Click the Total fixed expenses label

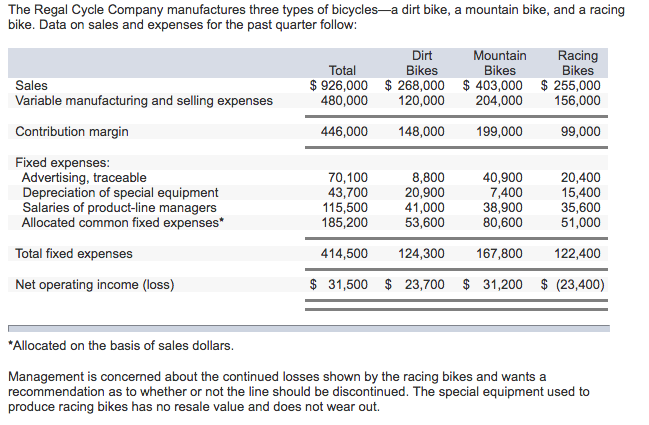pyautogui.click(x=74, y=254)
